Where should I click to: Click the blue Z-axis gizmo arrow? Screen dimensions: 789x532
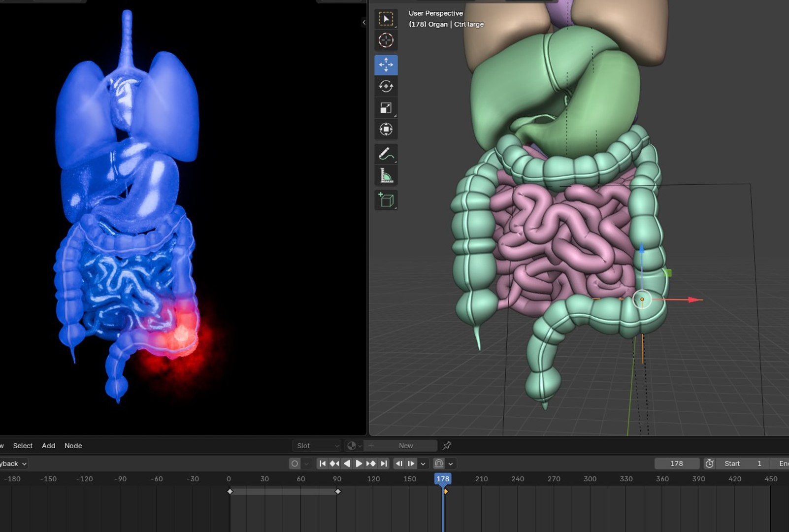click(x=642, y=249)
